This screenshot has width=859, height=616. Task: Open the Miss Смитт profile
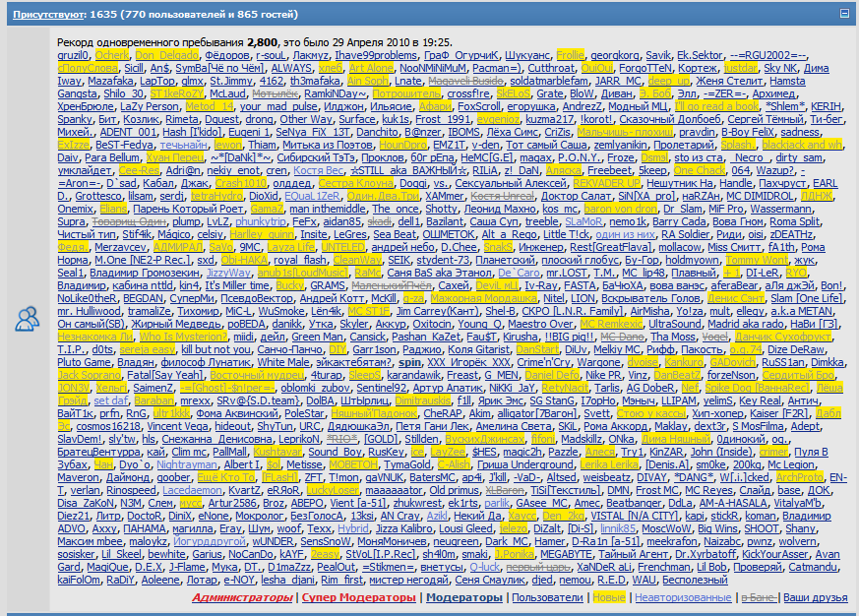pos(734,247)
